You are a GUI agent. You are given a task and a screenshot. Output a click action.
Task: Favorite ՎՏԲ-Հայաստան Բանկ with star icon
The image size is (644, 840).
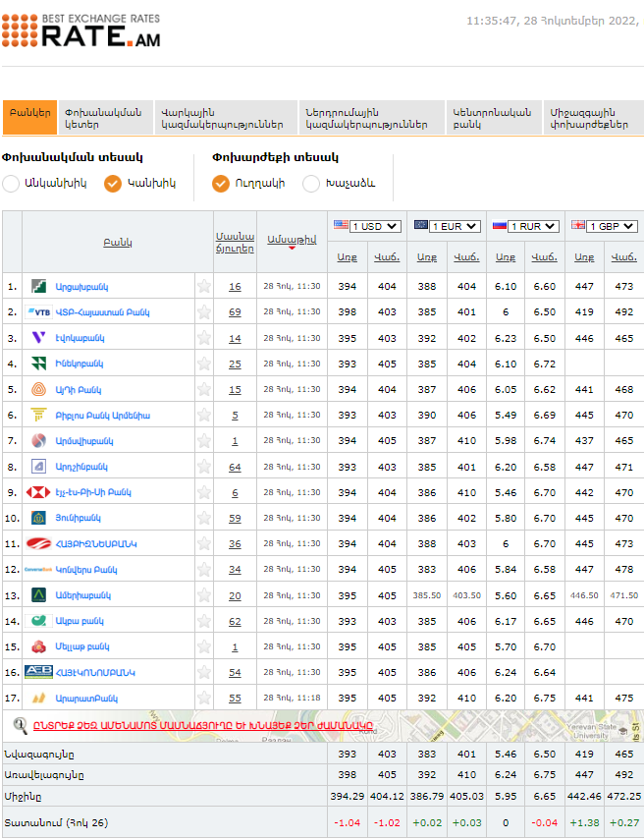pos(204,311)
